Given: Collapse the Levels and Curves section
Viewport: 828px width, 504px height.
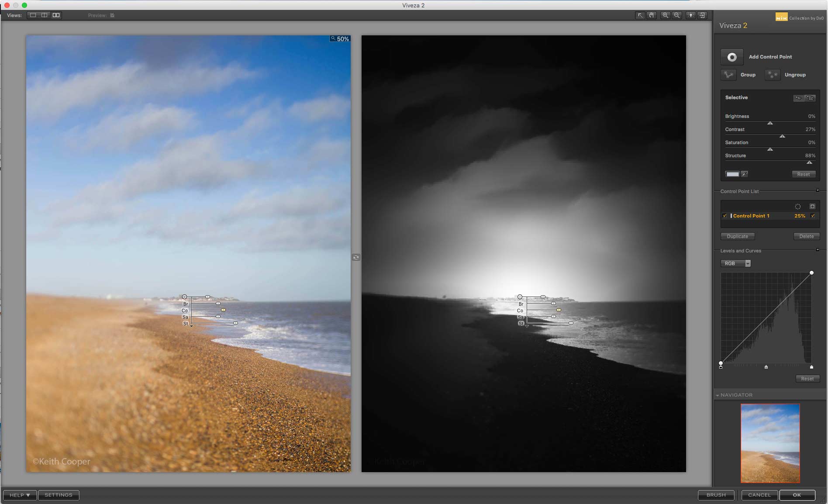Looking at the screenshot, I should pyautogui.click(x=818, y=250).
